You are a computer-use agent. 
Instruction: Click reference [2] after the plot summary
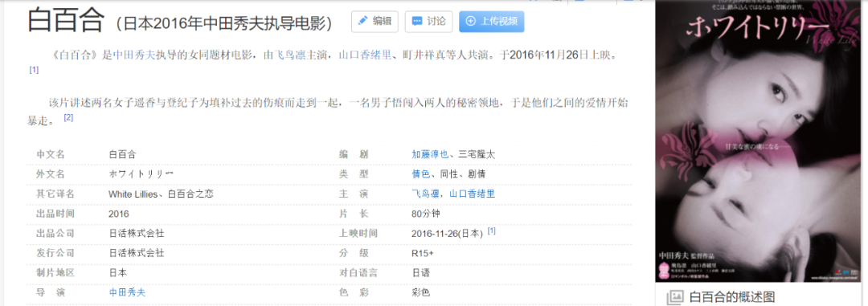pyautogui.click(x=68, y=118)
